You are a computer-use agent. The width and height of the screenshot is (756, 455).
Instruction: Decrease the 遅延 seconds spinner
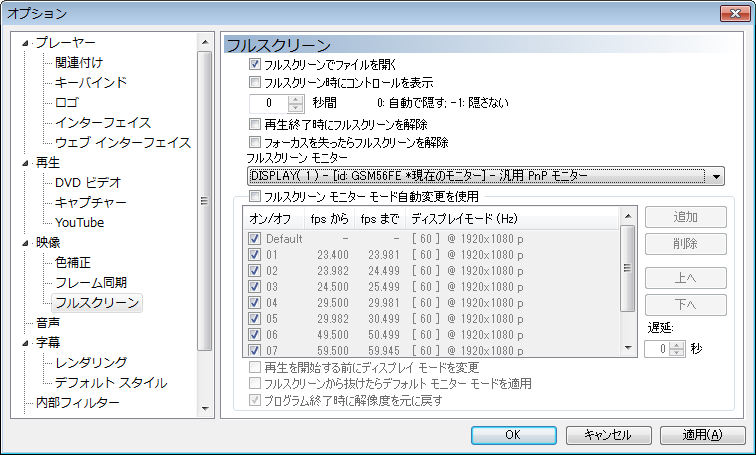tap(677, 352)
